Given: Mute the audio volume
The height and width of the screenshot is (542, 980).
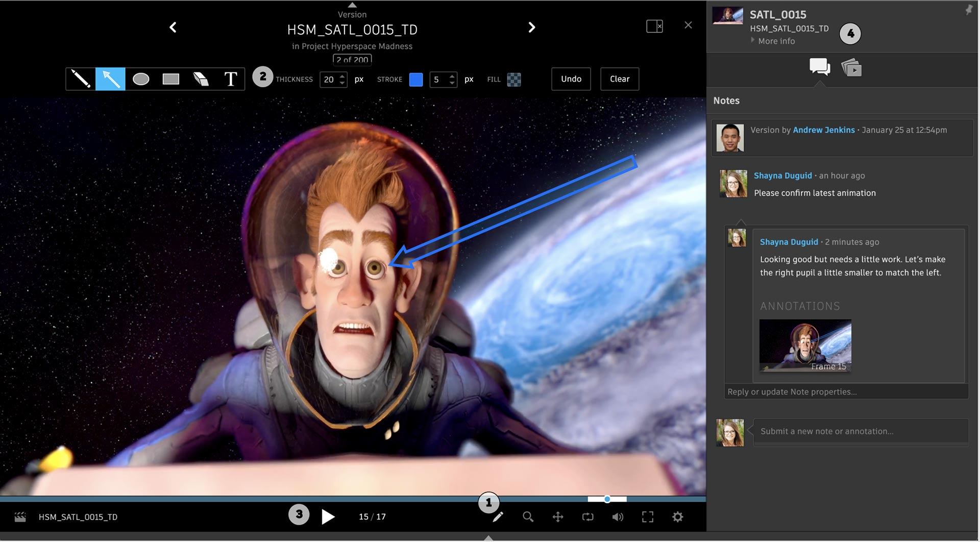Looking at the screenshot, I should (x=618, y=517).
